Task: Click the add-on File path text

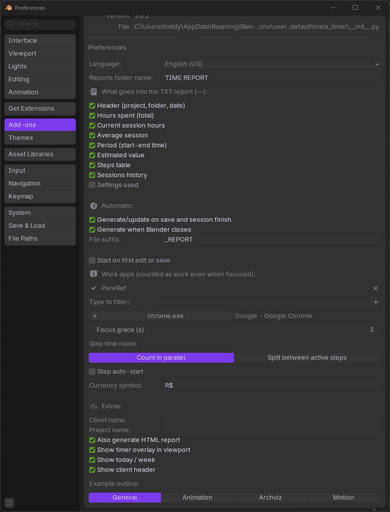Action: point(257,27)
